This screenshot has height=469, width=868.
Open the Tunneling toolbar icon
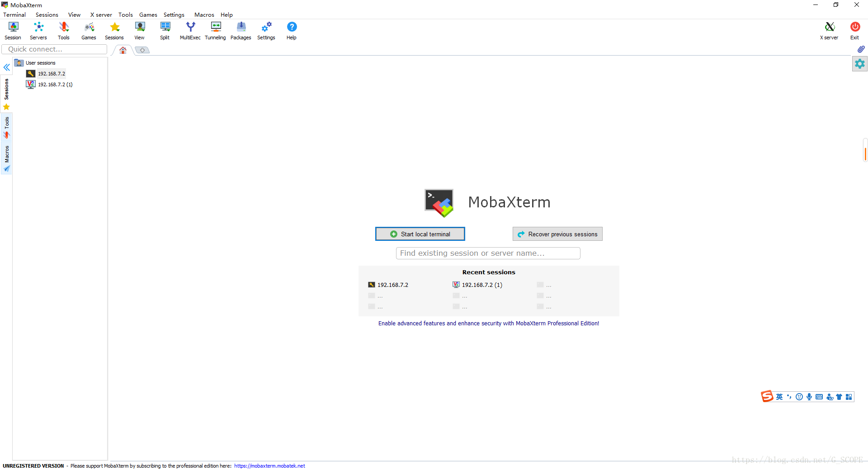coord(216,31)
